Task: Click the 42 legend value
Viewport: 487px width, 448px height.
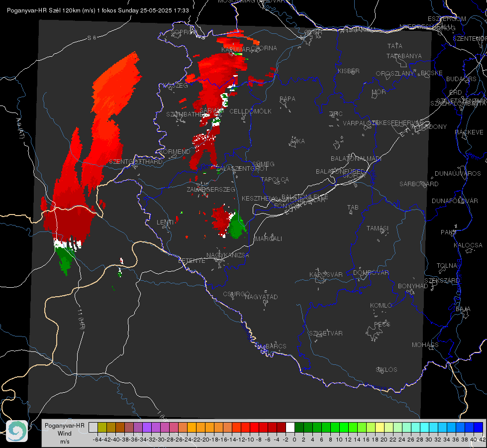Action: [x=482, y=440]
